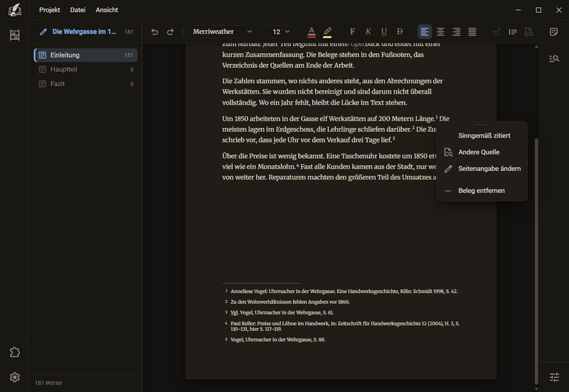Choose 'Sinngemäß zitiert' in context menu
This screenshot has width=569, height=392.
pyautogui.click(x=482, y=135)
